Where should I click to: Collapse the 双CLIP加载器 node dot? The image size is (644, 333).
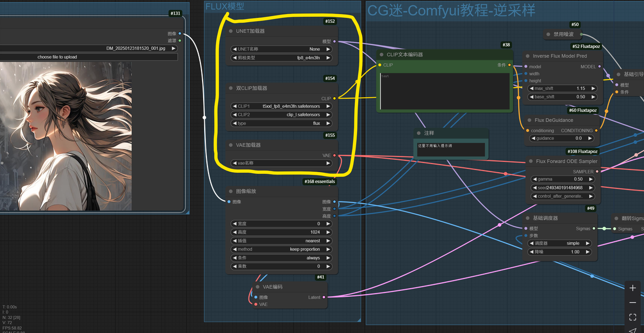coord(231,88)
